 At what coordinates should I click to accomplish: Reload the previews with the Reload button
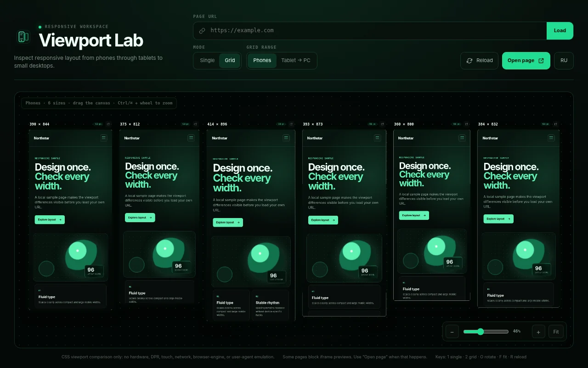(479, 61)
